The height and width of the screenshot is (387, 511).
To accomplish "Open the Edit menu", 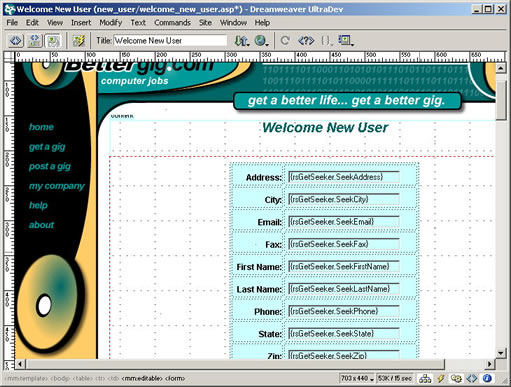I will tap(32, 23).
